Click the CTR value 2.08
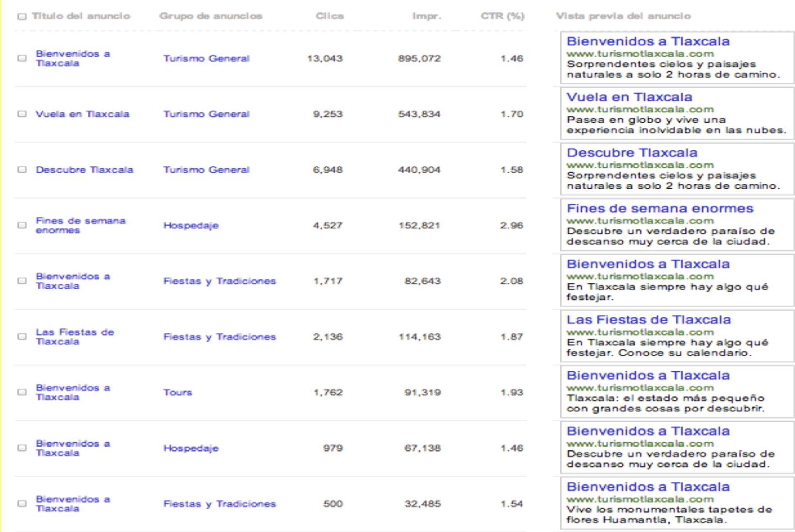This screenshot has width=795, height=532. (x=512, y=281)
